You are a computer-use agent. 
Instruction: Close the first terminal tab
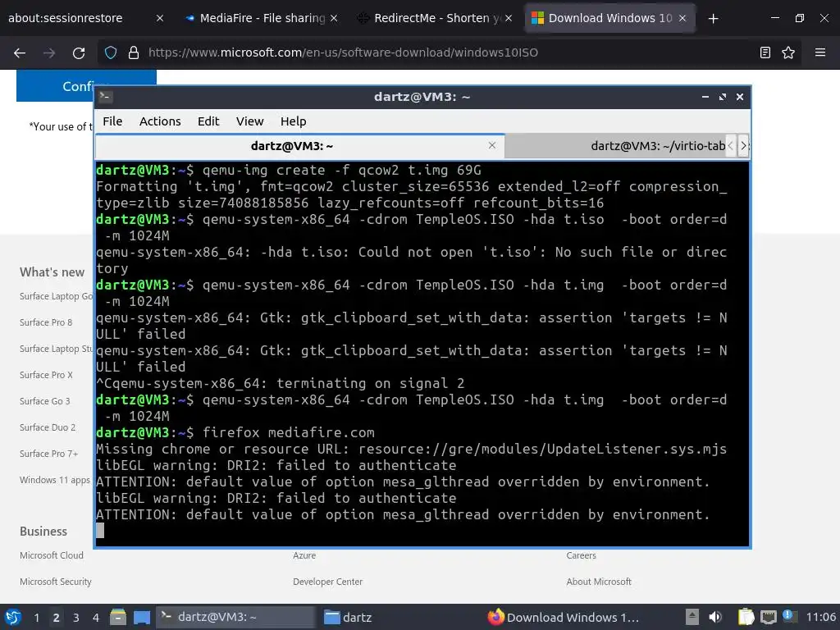tap(492, 146)
